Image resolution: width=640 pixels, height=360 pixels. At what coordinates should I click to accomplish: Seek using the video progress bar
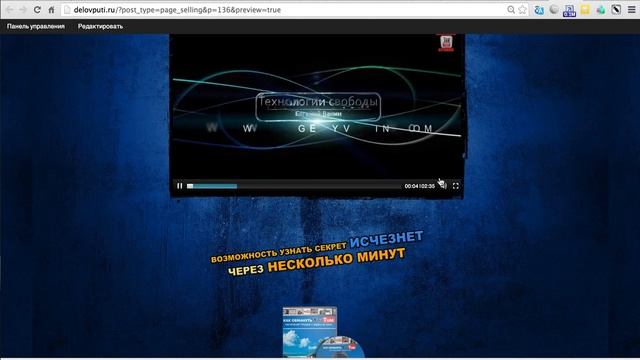(x=293, y=186)
